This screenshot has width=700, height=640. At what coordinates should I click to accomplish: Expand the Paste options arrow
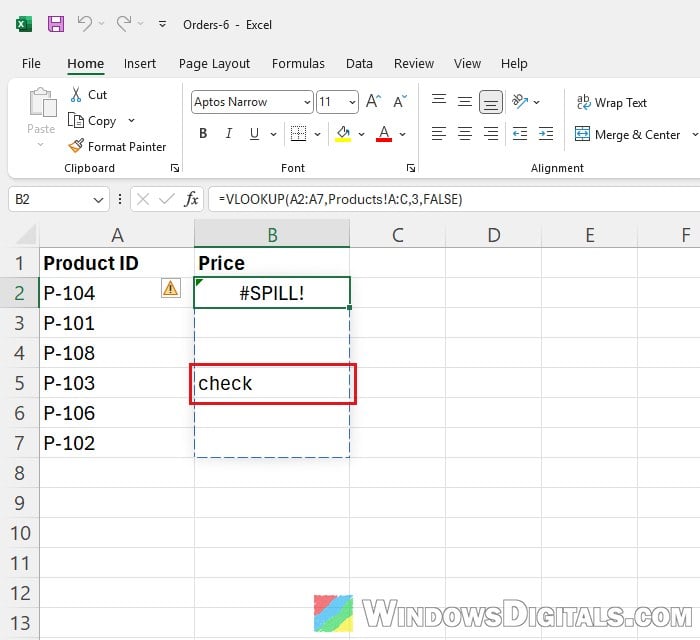(x=41, y=145)
